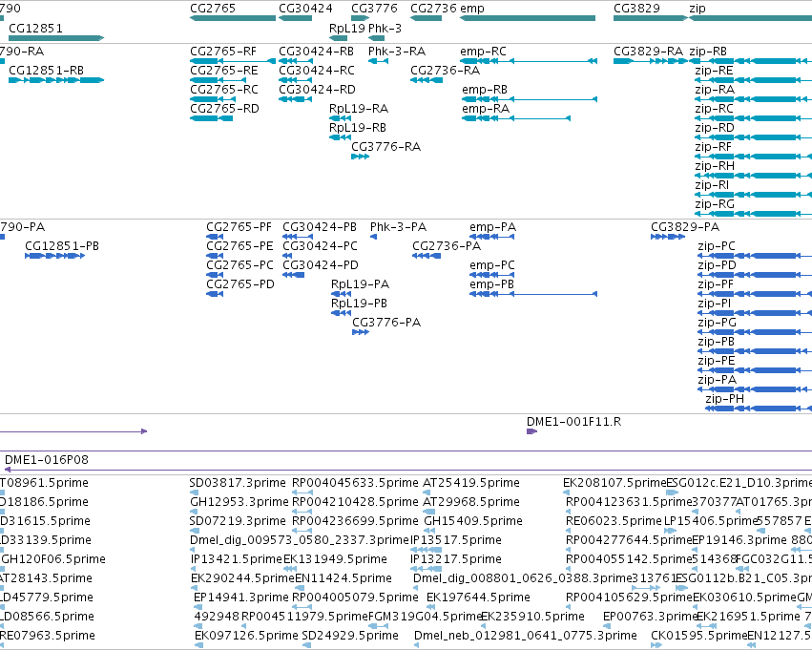Select the CG3829-PA protein label
Viewport: 812px width, 650px height.
tap(685, 227)
